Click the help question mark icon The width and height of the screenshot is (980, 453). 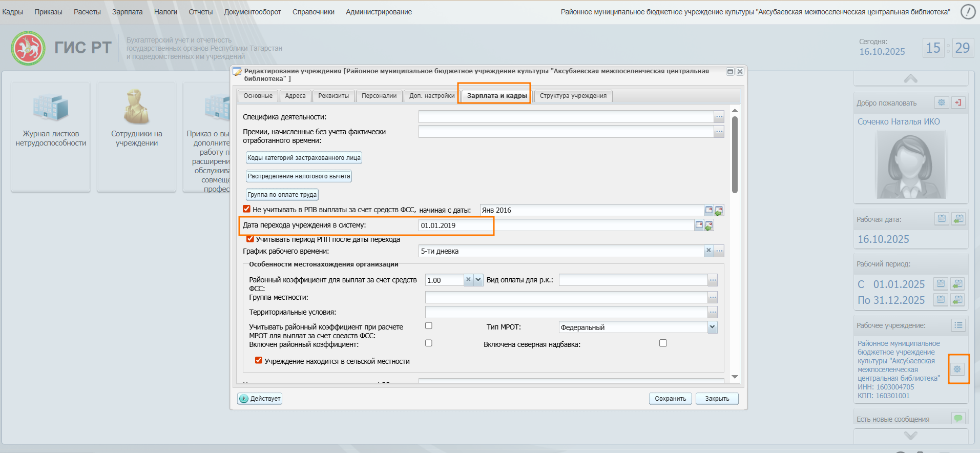click(x=967, y=12)
